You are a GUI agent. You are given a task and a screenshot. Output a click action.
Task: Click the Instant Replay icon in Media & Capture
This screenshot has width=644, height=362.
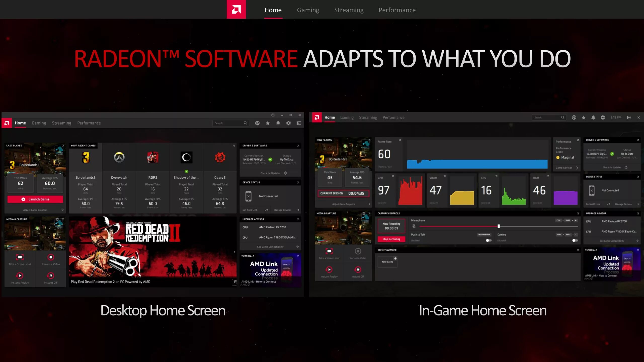(x=19, y=276)
